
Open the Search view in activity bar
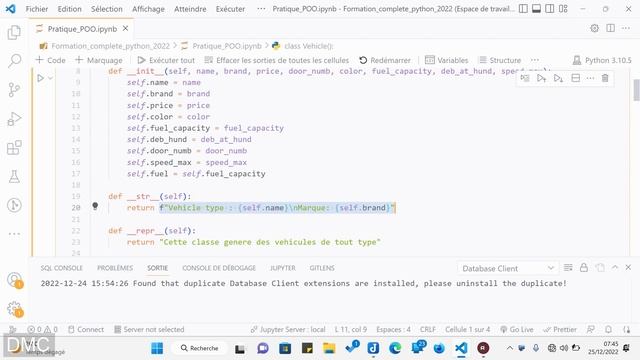pyautogui.click(x=14, y=61)
